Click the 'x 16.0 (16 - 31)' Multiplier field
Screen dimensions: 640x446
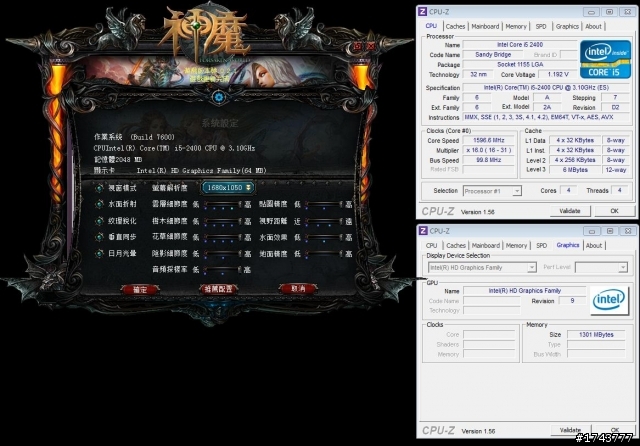489,150
